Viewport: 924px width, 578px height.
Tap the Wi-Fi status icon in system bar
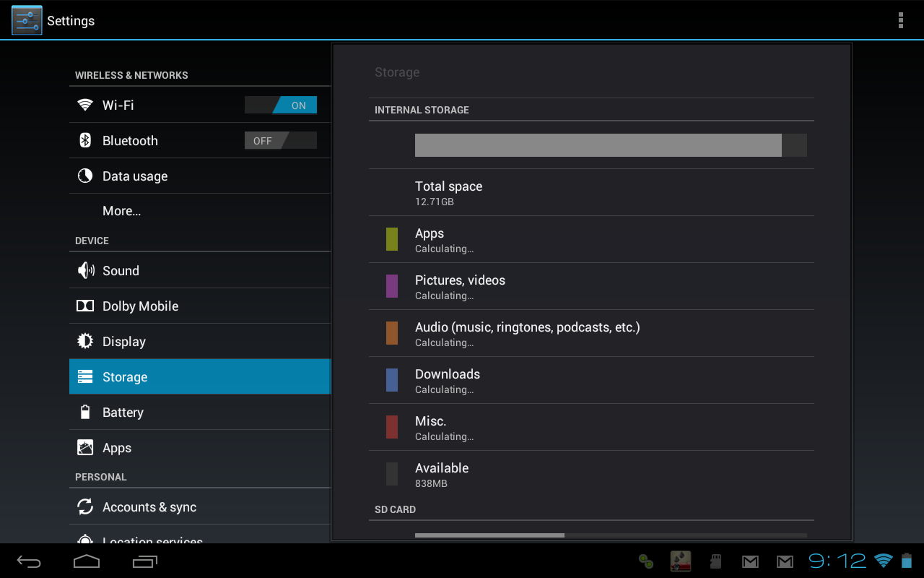883,561
